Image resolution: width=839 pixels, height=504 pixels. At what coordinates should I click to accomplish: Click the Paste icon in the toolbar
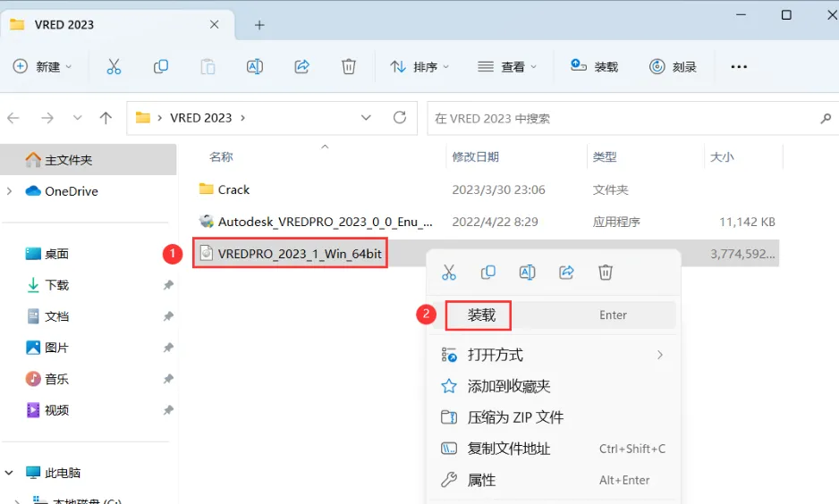208,67
